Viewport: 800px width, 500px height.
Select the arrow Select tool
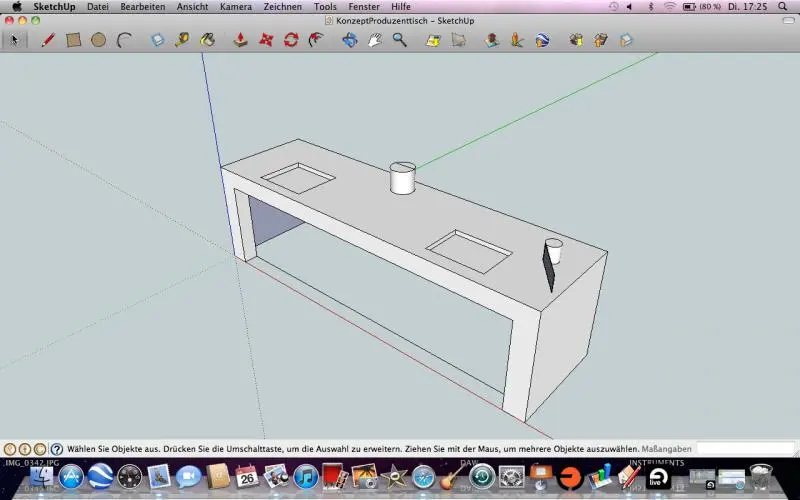tap(14, 41)
